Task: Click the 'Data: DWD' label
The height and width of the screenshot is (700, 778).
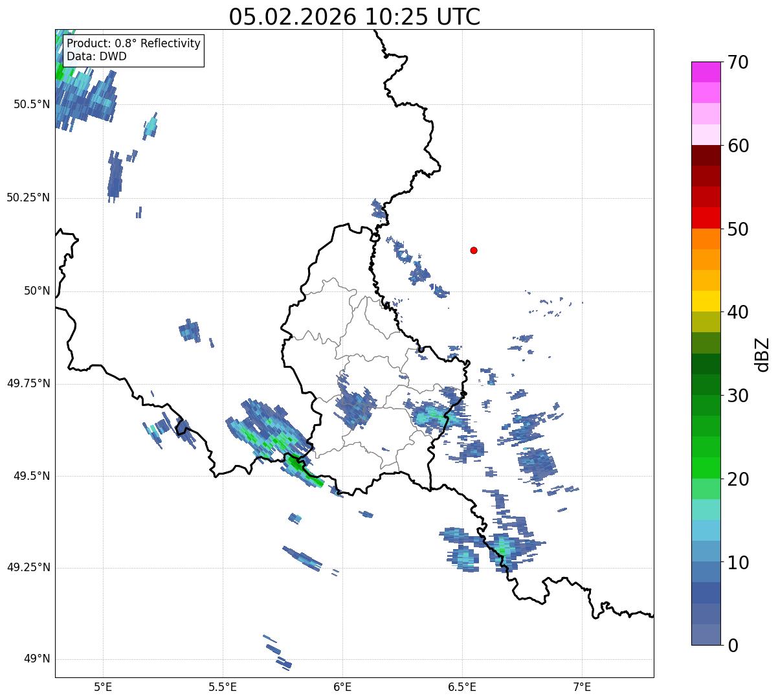Action: click(96, 56)
